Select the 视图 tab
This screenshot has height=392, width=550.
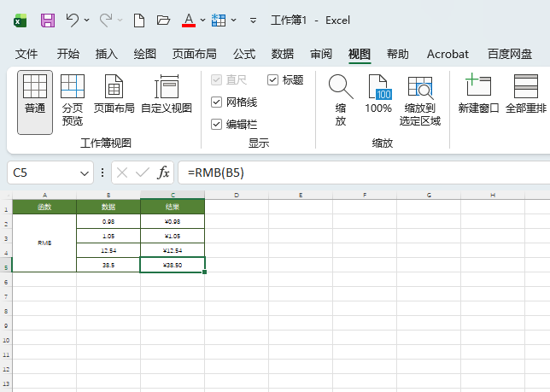tap(360, 54)
